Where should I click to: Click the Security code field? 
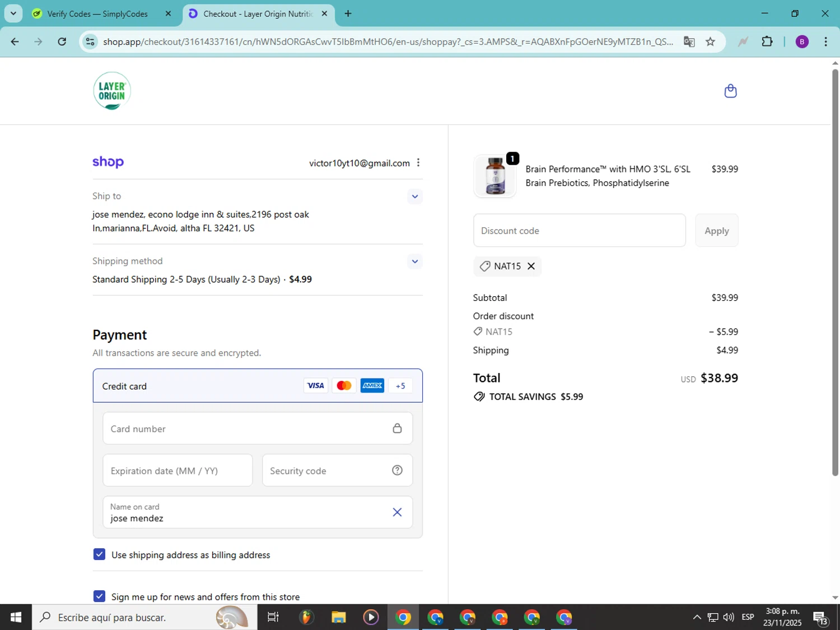(x=337, y=470)
